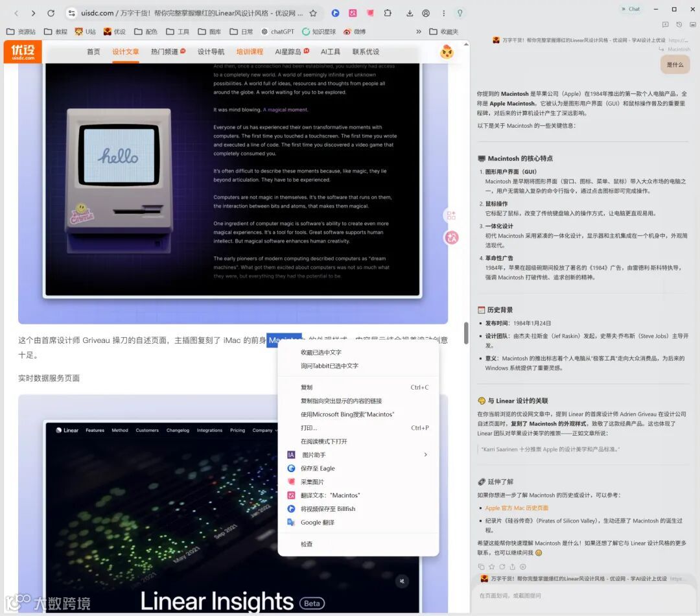Regenerate the chat answer
This screenshot has width=700, height=616.
(x=502, y=567)
